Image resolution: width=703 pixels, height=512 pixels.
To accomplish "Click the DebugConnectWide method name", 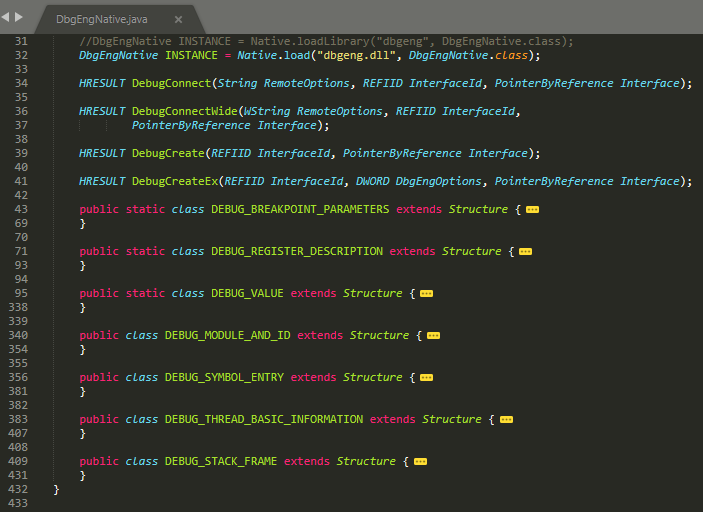I will [x=184, y=111].
